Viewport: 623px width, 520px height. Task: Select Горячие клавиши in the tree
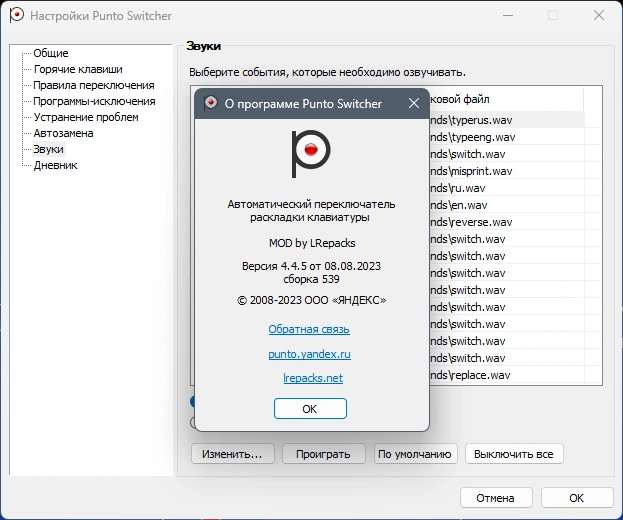coord(78,69)
